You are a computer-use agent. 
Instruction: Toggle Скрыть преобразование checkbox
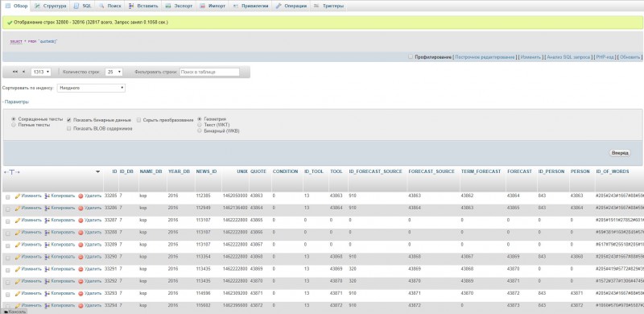coord(138,120)
